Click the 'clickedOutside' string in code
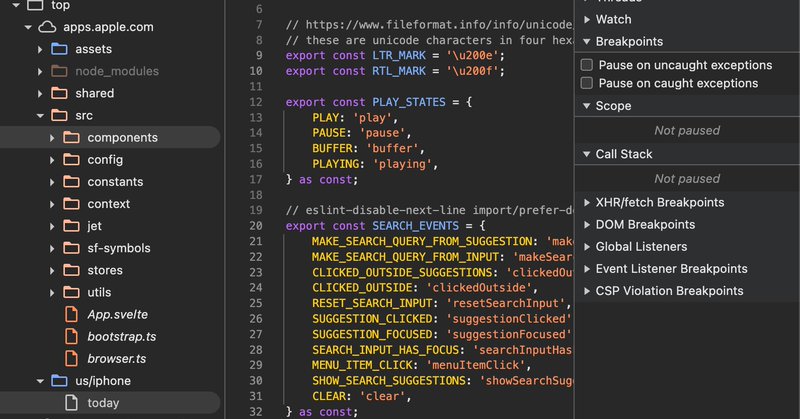The width and height of the screenshot is (800, 419). [479, 288]
